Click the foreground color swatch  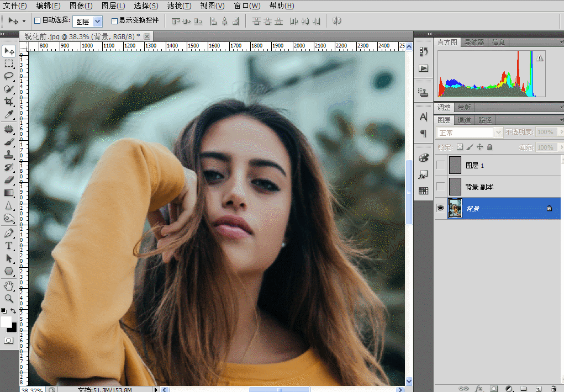click(x=6, y=322)
